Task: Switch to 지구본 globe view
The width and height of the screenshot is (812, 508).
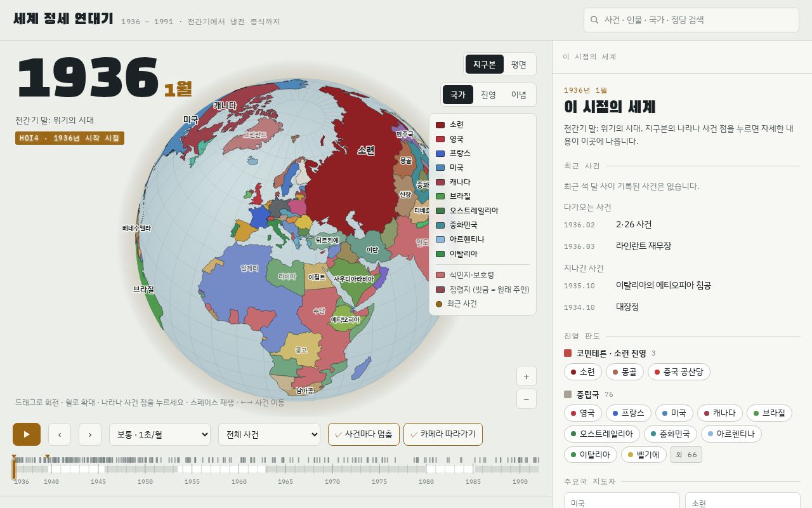Action: coord(485,64)
